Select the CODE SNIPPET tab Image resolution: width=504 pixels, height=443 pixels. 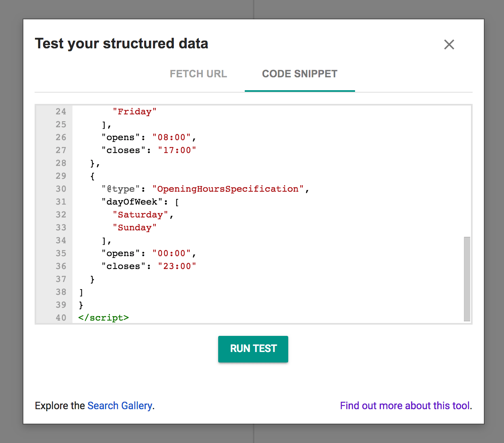tap(300, 74)
